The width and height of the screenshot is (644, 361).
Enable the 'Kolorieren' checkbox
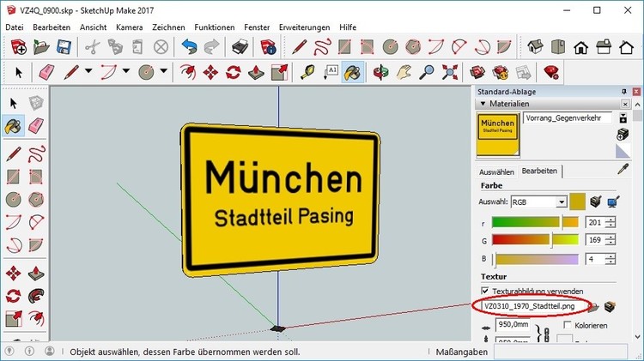(x=568, y=325)
